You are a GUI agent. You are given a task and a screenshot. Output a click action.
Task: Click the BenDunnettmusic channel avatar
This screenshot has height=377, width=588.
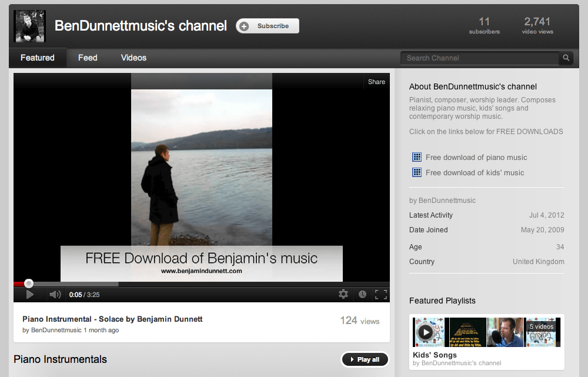tap(29, 26)
